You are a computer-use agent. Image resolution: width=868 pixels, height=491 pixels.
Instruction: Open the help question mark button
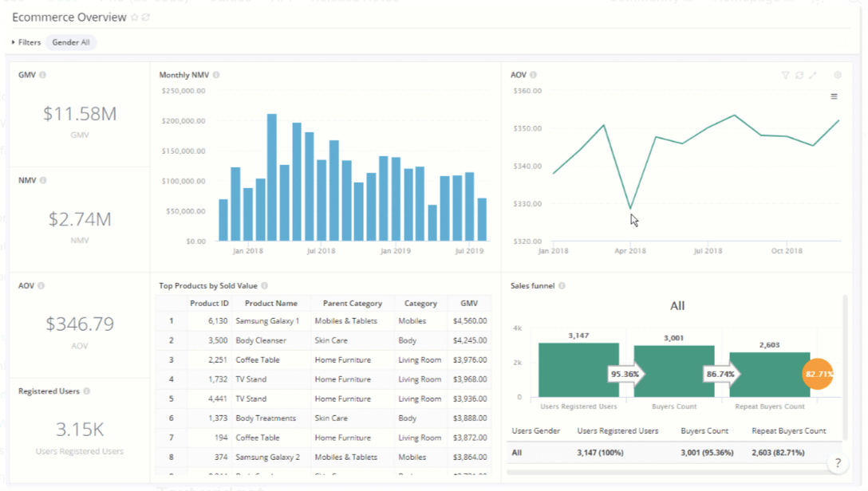837,463
